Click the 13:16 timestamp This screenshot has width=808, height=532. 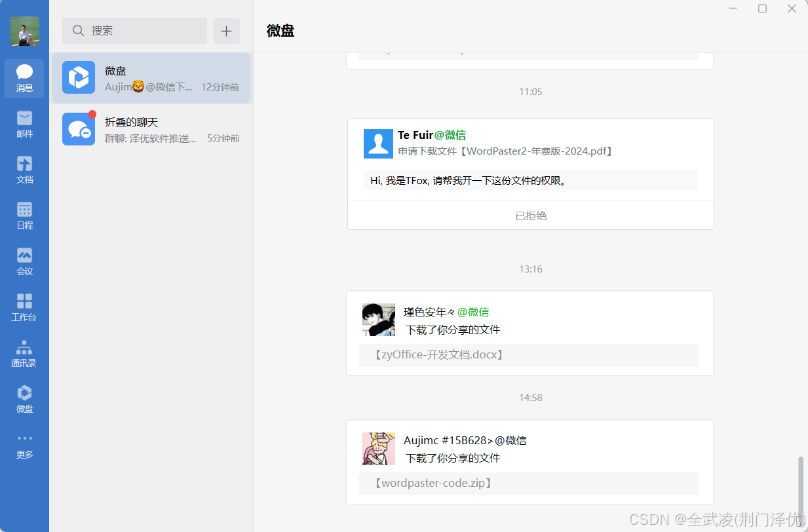(531, 269)
